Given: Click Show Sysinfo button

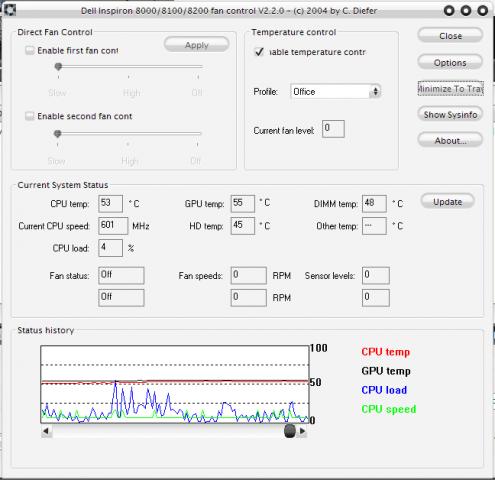Looking at the screenshot, I should 450,114.
